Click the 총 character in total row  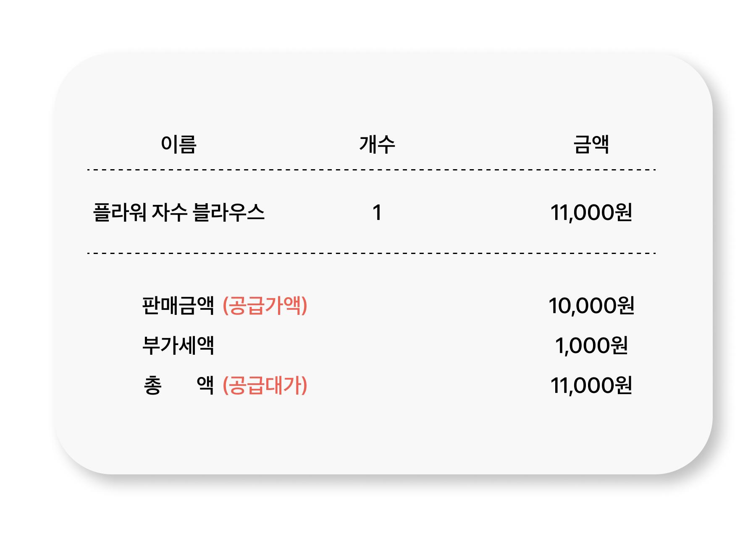pyautogui.click(x=152, y=385)
